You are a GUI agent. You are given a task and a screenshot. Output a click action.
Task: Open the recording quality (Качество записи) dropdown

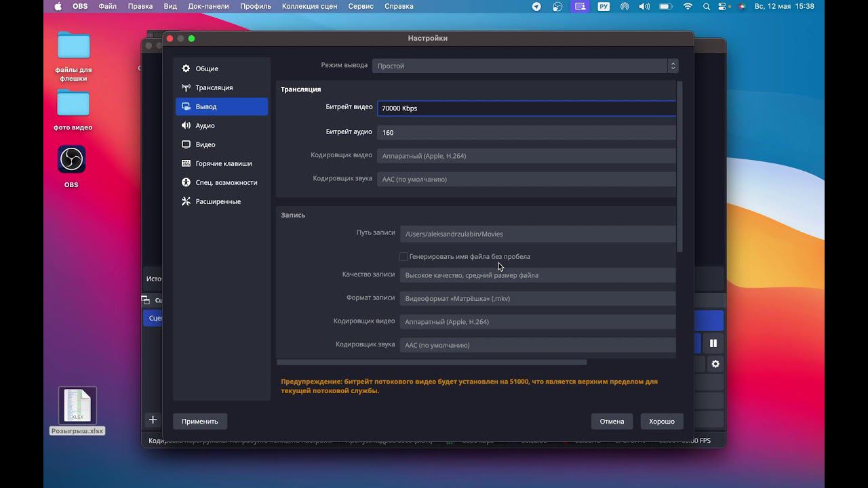tap(537, 275)
